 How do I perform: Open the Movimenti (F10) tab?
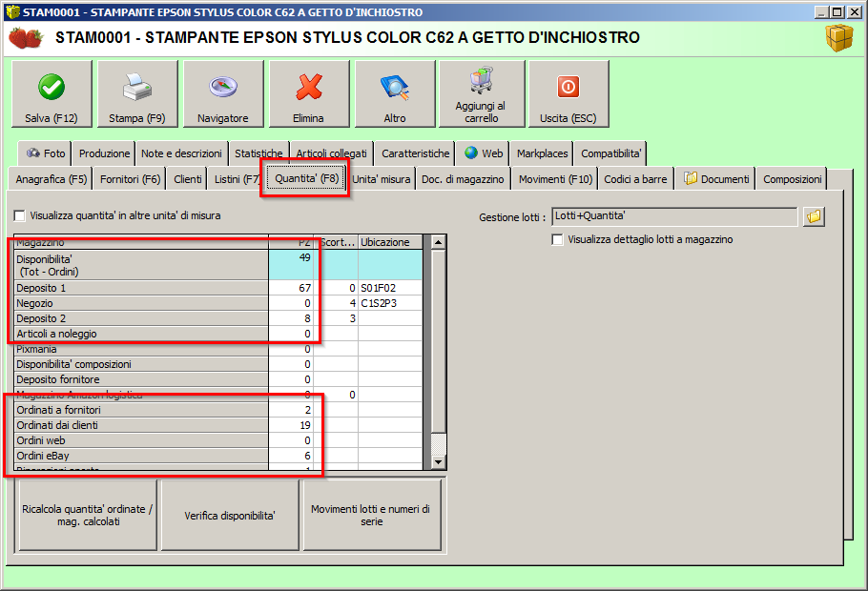click(555, 179)
